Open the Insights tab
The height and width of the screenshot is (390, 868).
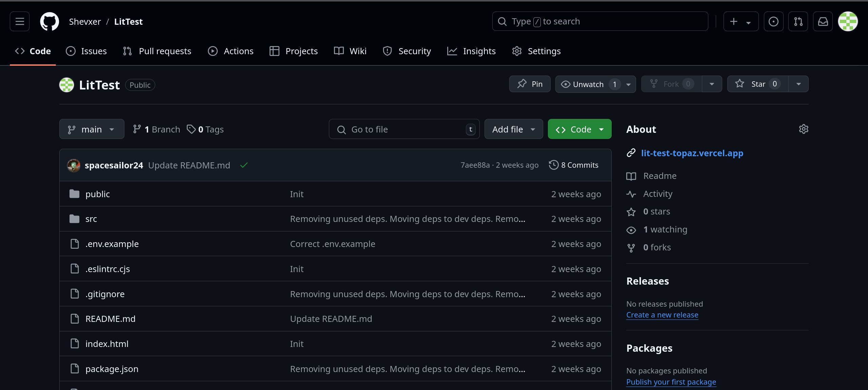tap(471, 51)
